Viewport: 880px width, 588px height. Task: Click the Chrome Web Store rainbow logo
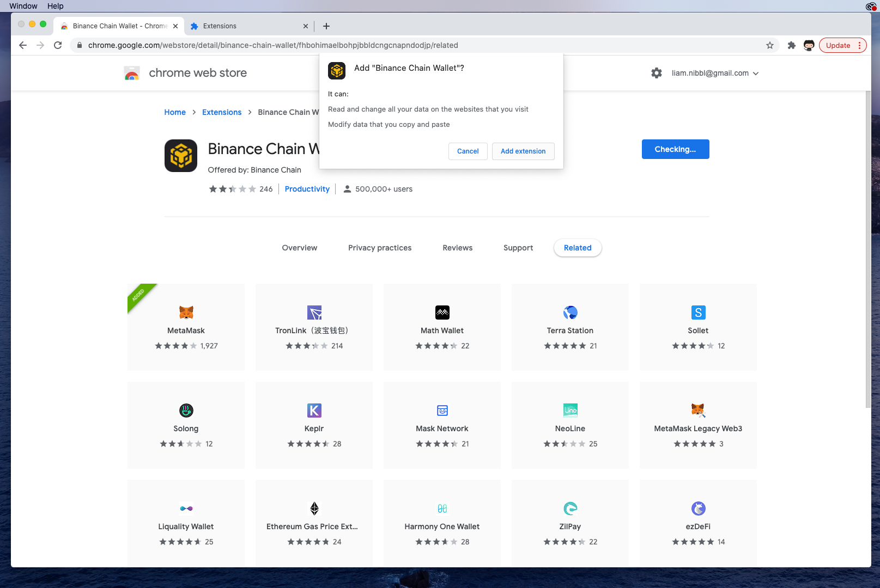click(x=132, y=73)
